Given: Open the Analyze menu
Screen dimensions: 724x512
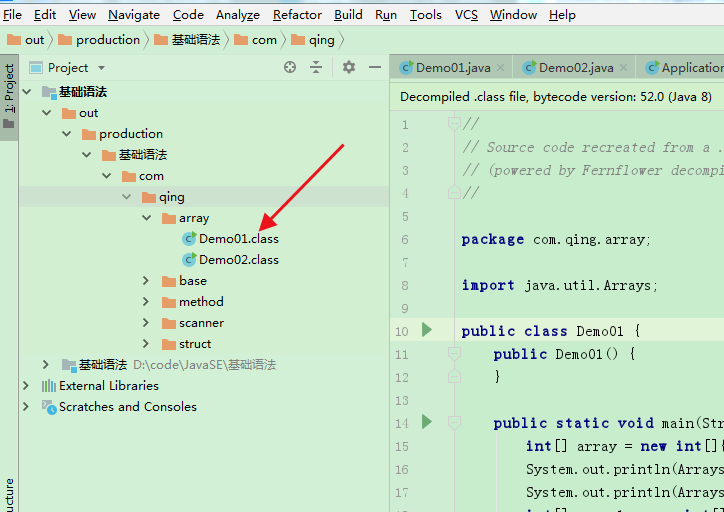Looking at the screenshot, I should coord(238,15).
